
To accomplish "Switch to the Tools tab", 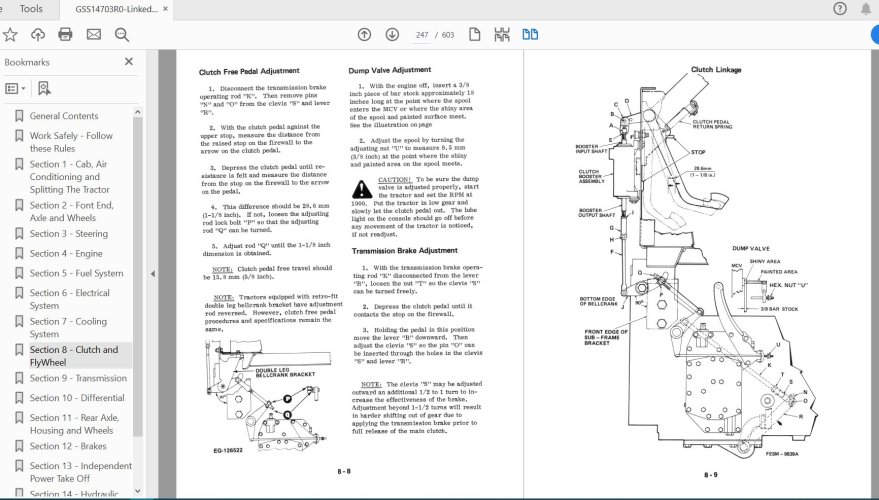I will click(x=31, y=8).
